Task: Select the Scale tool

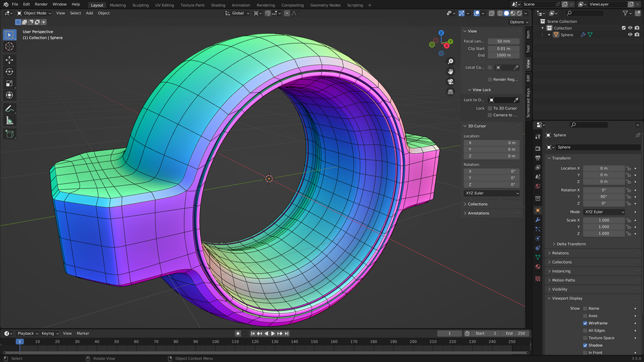Action: pyautogui.click(x=9, y=83)
